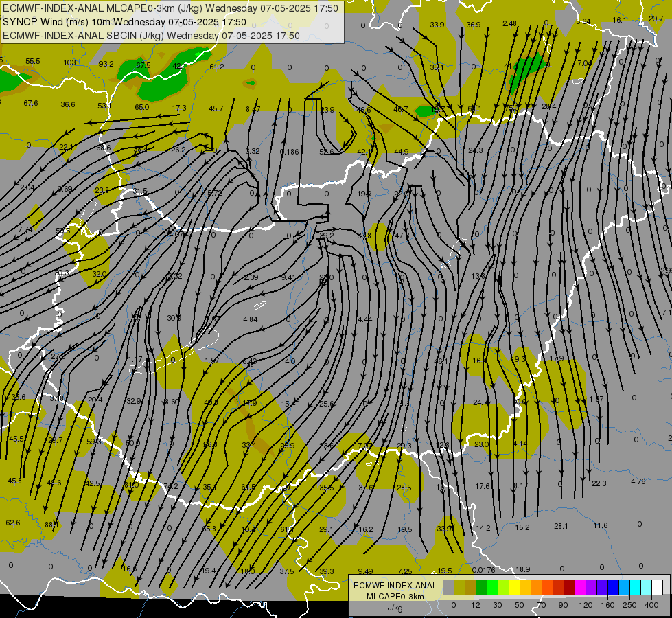Select the grid value 52.6

tap(327, 152)
